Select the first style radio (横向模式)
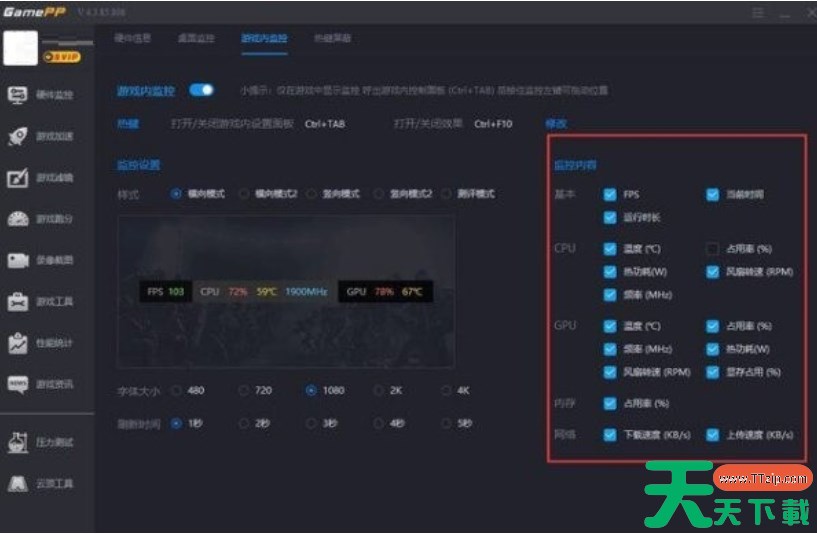 click(x=176, y=194)
